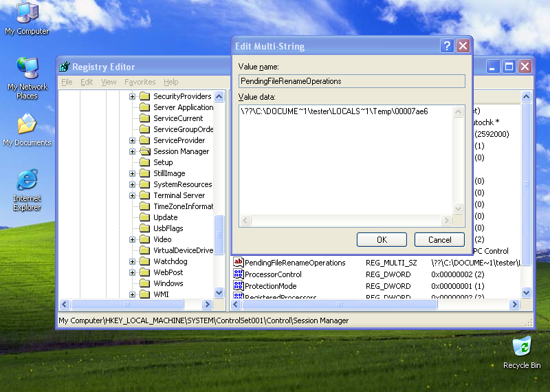The image size is (550, 392).
Task: Select the TimeZoneInformation folder icon
Action: (x=145, y=206)
